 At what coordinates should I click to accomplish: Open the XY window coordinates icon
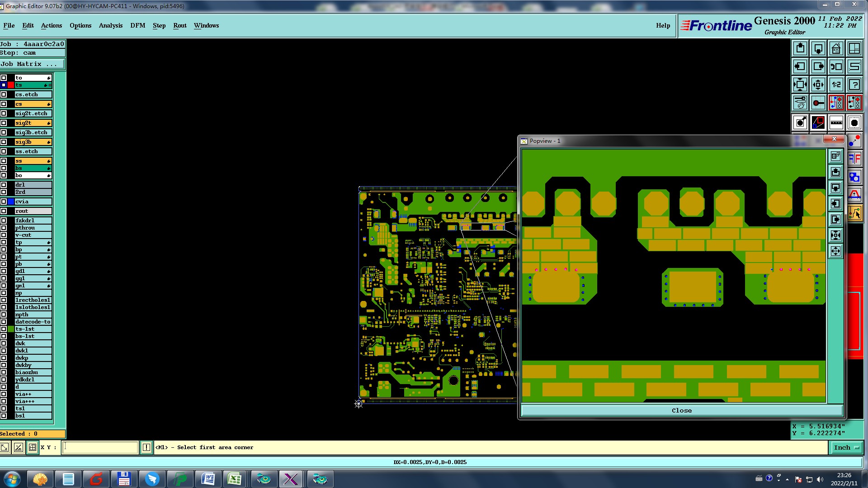854,48
